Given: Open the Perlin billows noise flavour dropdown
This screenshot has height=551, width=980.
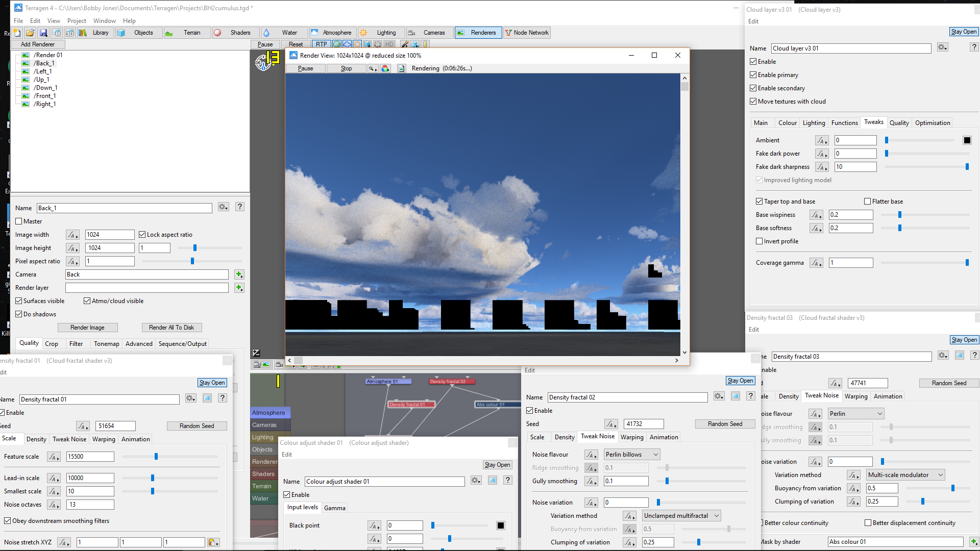Looking at the screenshot, I should tap(632, 455).
